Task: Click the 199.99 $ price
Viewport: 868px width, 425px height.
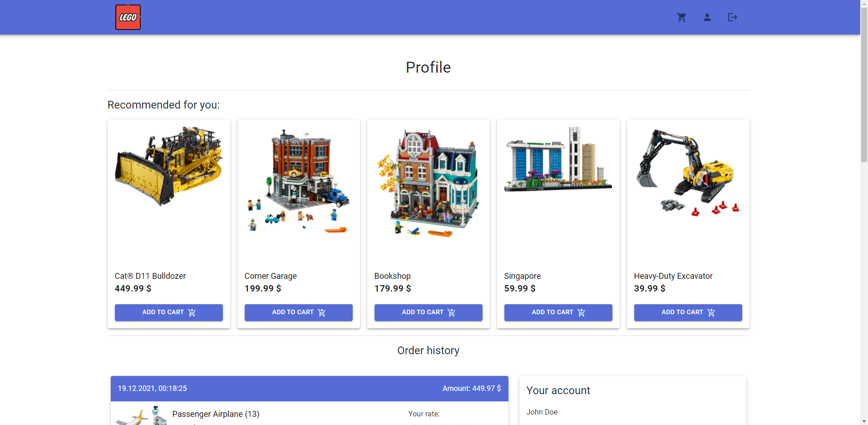Action: (263, 288)
